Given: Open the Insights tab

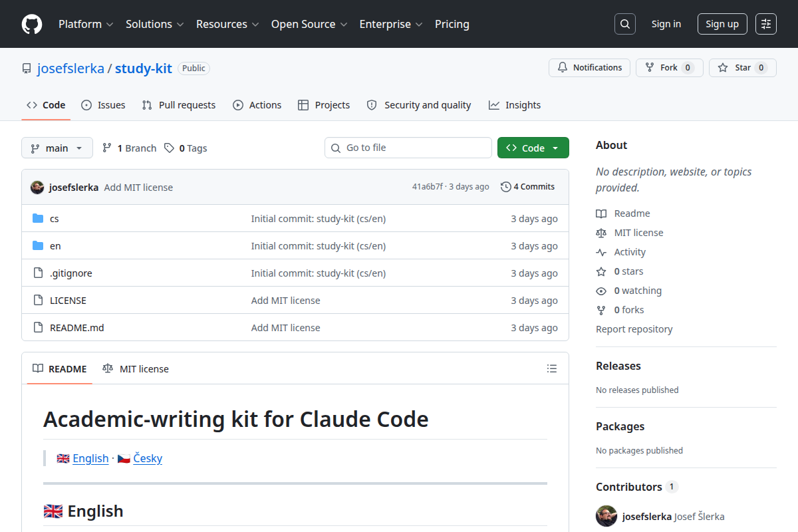Looking at the screenshot, I should coord(515,105).
